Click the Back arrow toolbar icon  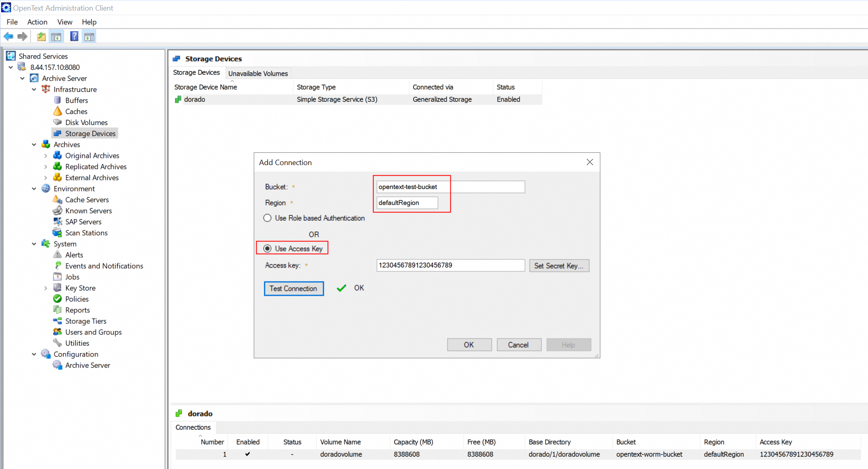8,37
